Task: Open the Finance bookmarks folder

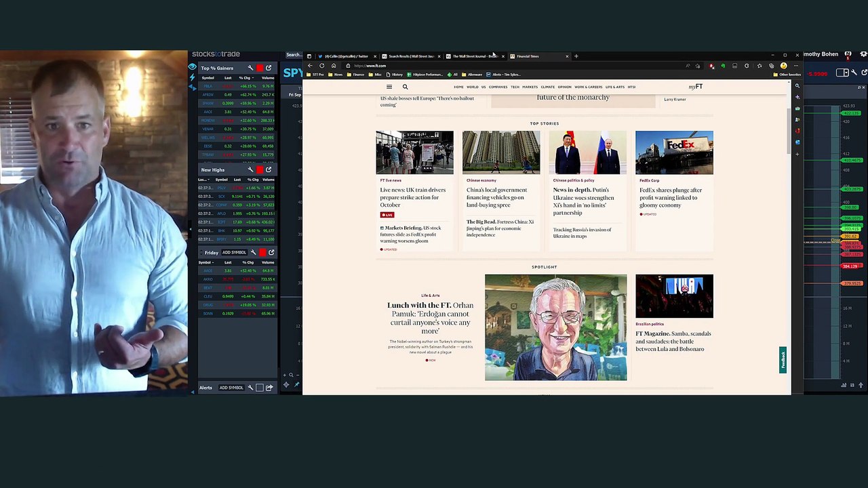Action: (356, 75)
